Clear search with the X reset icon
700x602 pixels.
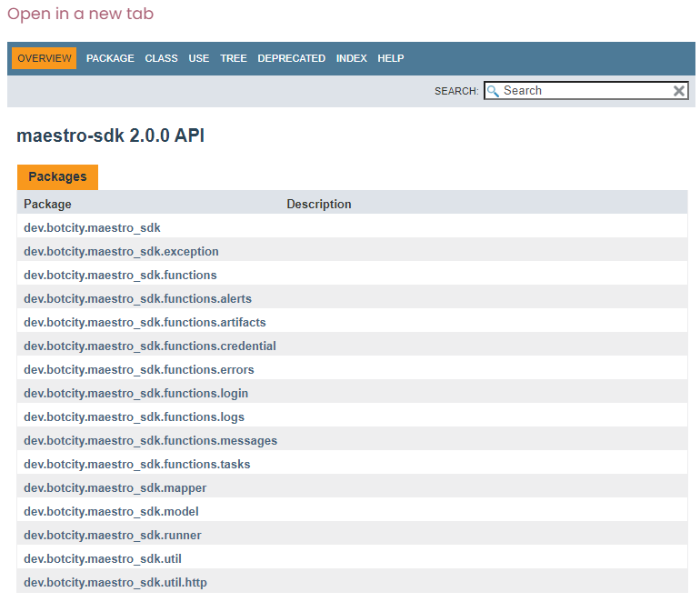click(x=678, y=91)
